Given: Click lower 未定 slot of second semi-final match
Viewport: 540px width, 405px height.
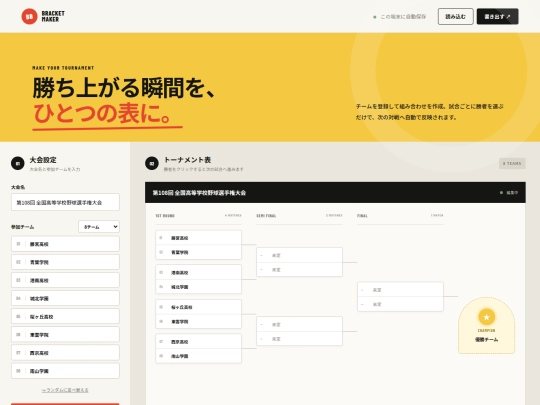Looking at the screenshot, I should click(x=299, y=339).
